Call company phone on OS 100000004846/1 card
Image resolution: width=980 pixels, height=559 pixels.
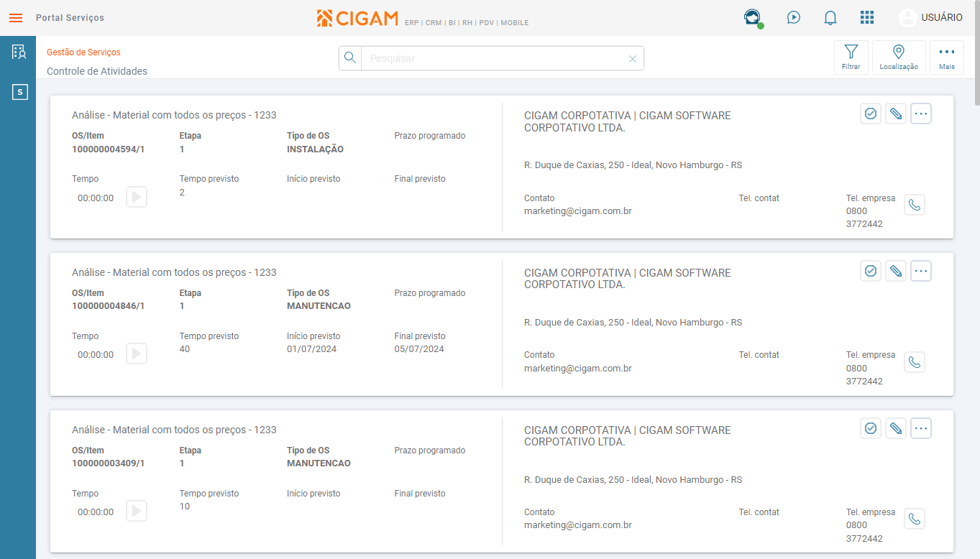pyautogui.click(x=915, y=362)
